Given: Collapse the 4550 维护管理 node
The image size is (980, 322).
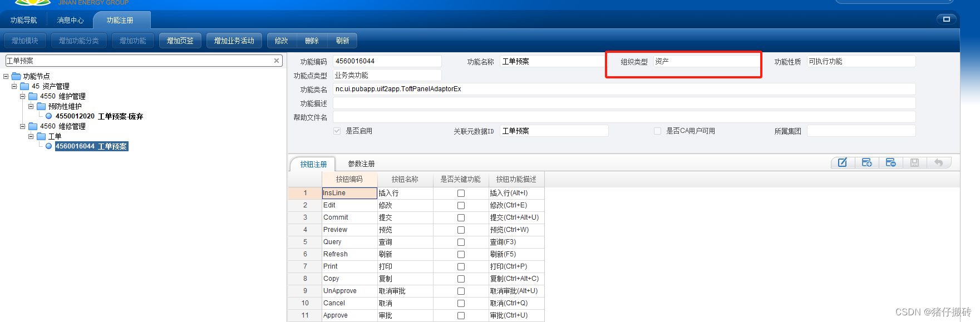Looking at the screenshot, I should click(23, 96).
